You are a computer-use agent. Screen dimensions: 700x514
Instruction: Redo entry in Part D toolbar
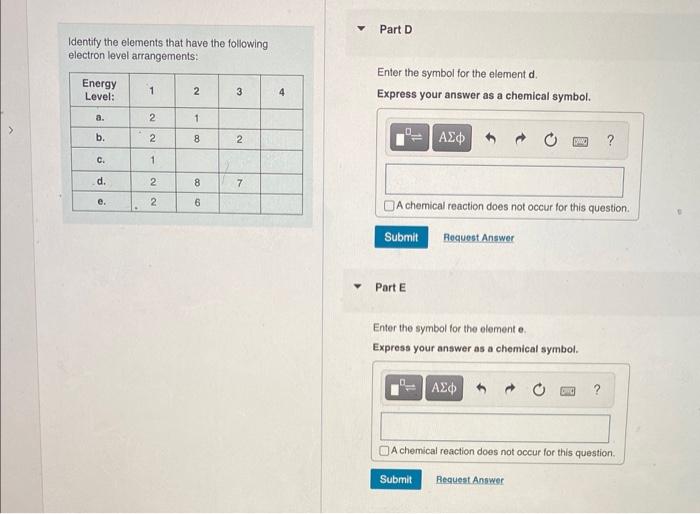click(521, 139)
